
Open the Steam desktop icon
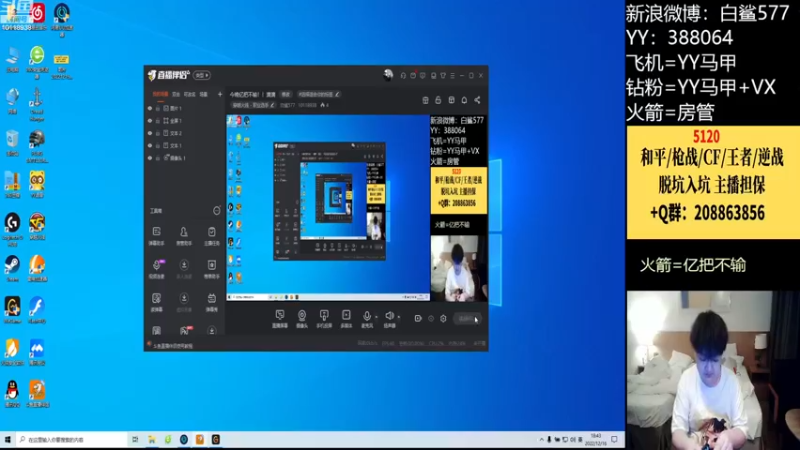[x=12, y=269]
